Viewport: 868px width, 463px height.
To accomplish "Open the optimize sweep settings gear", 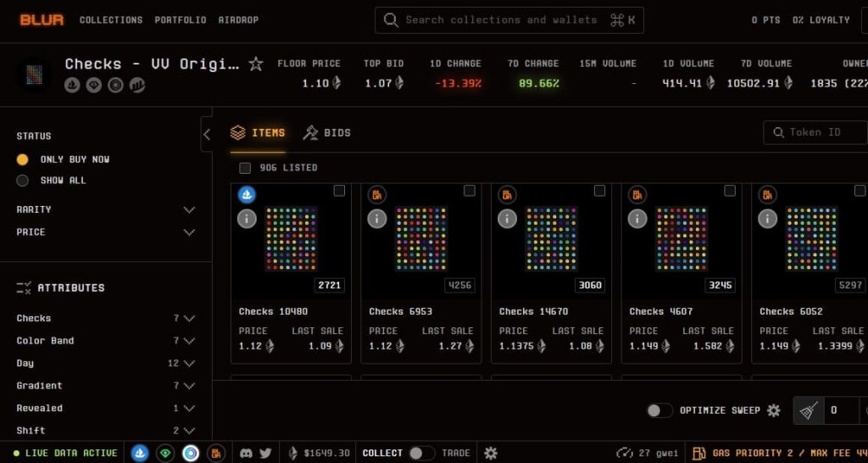I will [773, 410].
